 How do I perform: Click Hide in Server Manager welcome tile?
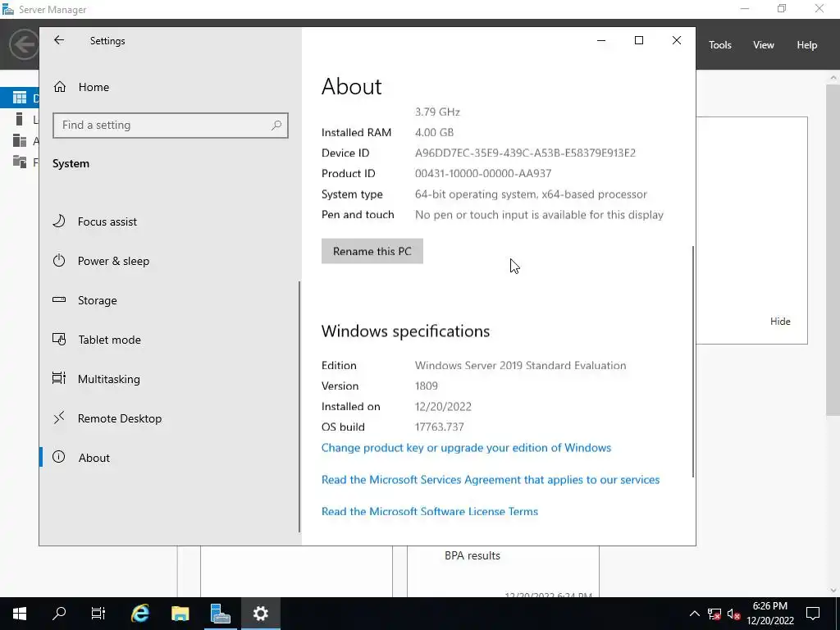tap(780, 322)
